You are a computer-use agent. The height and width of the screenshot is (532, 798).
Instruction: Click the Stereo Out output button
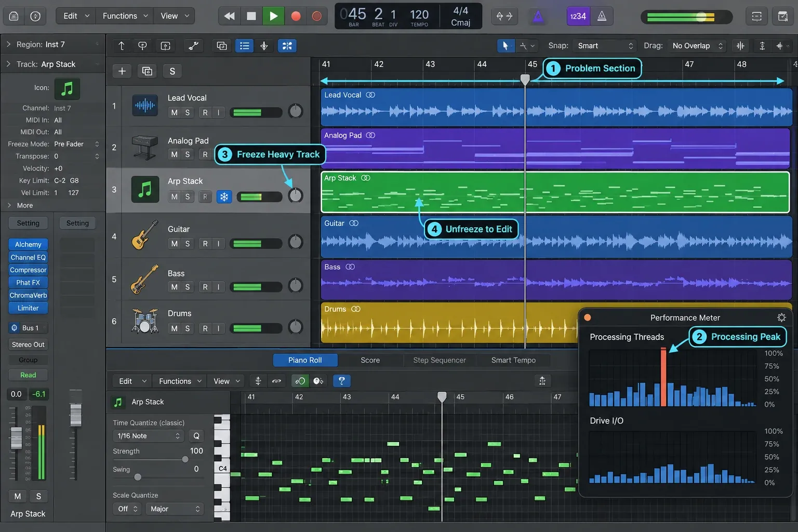pyautogui.click(x=28, y=344)
